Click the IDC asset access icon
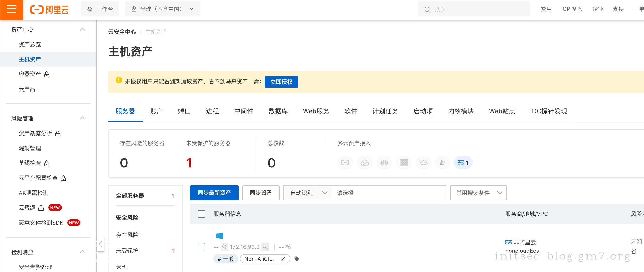This screenshot has height=272, width=644. pyautogui.click(x=404, y=163)
